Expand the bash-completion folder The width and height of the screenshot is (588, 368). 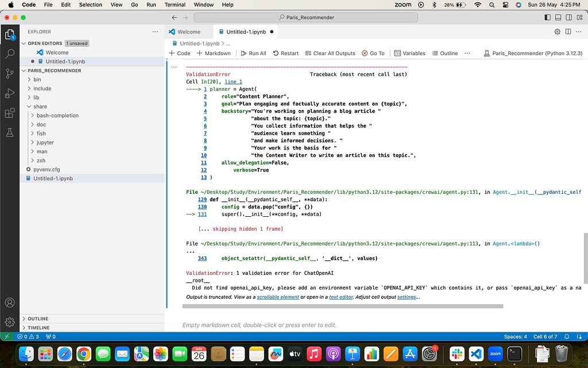(x=57, y=116)
